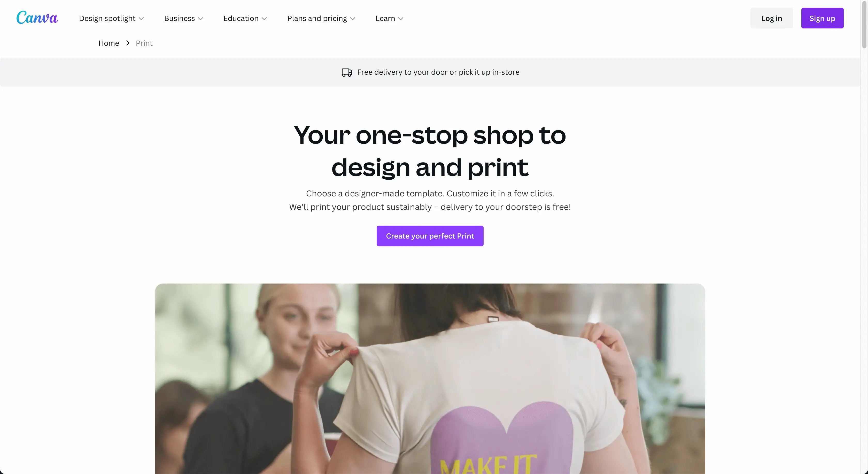
Task: Open the Learn menu
Action: 389,18
